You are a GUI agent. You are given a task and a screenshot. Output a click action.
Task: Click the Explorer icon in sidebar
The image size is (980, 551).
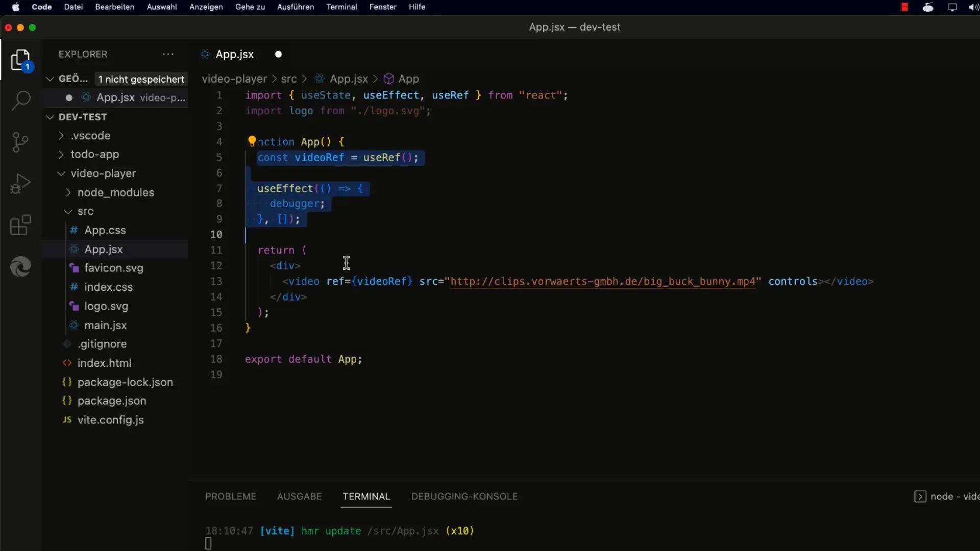click(x=20, y=61)
